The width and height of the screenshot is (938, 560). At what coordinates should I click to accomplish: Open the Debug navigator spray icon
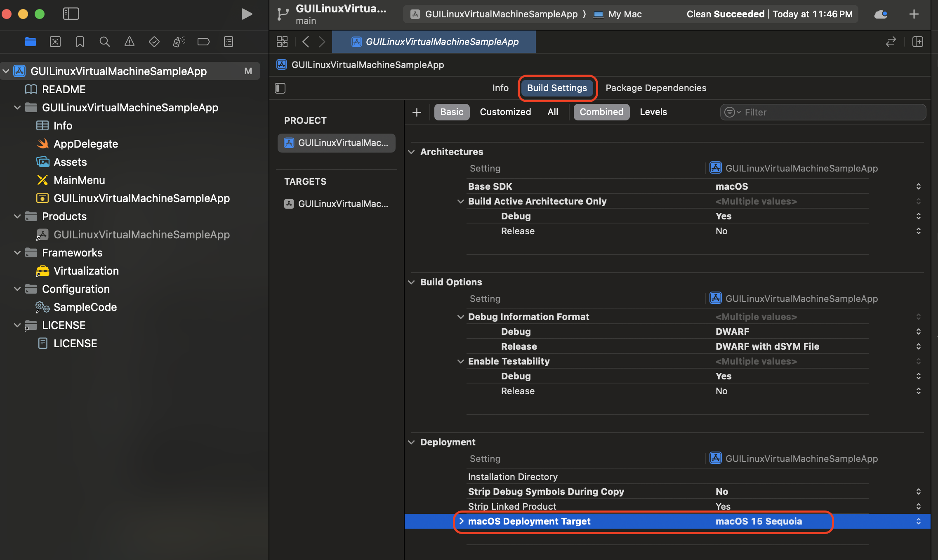click(x=179, y=42)
